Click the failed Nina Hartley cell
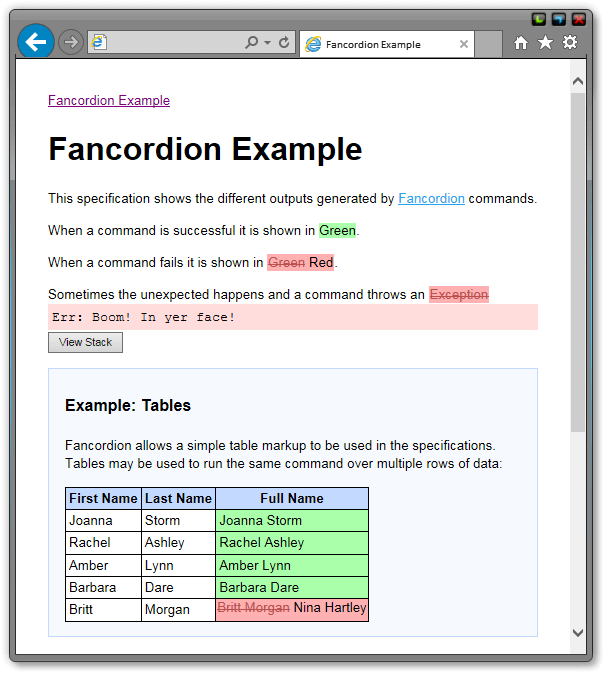The image size is (604, 675). 292,610
